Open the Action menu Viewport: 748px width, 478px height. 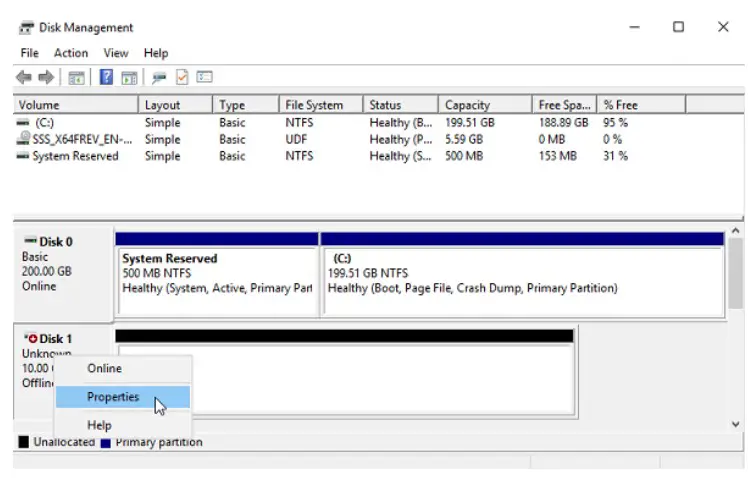point(71,53)
